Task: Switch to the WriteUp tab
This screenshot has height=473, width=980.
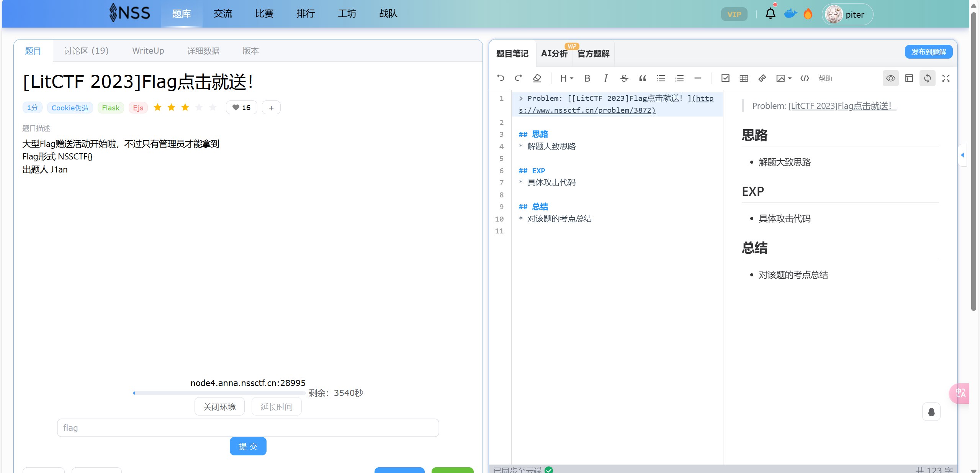Action: click(x=148, y=51)
